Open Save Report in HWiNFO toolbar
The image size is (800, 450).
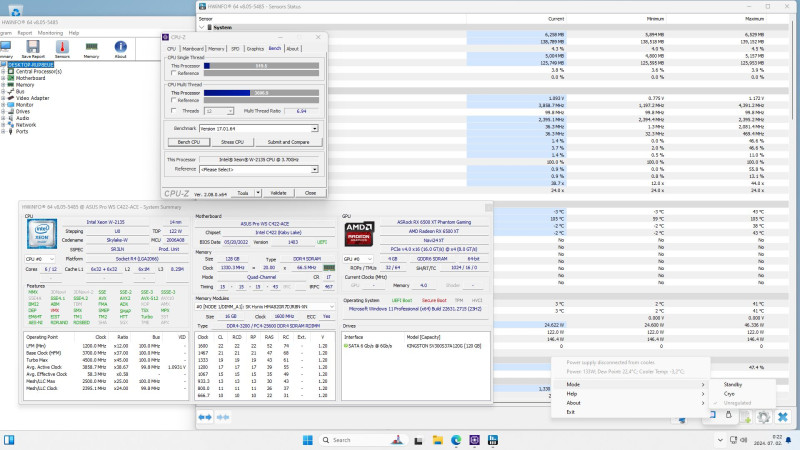[x=33, y=49]
